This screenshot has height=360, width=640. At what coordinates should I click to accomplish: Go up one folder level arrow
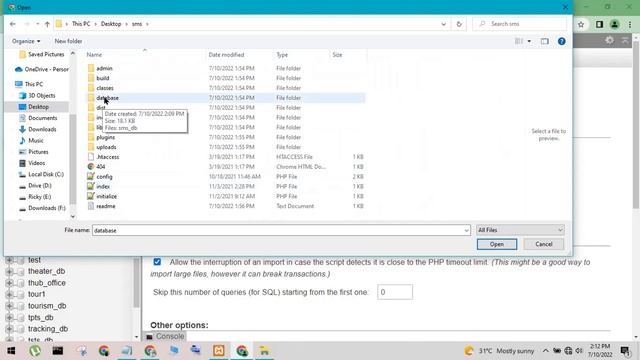click(x=47, y=24)
